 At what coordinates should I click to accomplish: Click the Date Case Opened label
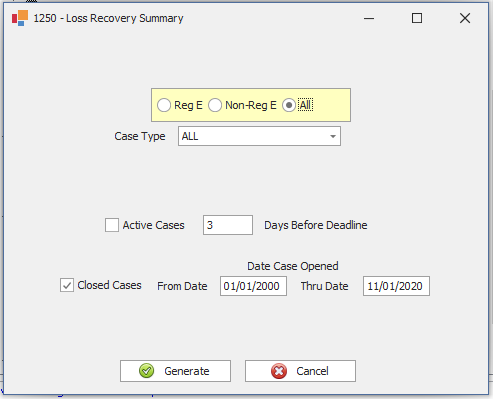(293, 266)
